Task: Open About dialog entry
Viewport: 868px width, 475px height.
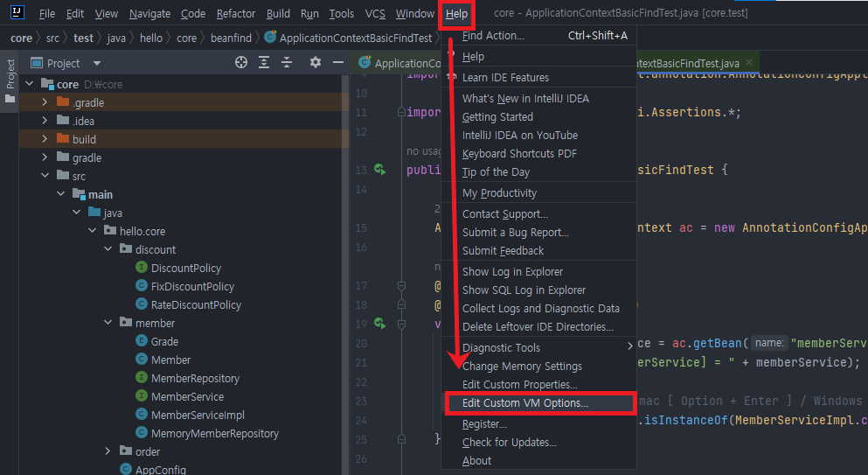Action: 538,461
